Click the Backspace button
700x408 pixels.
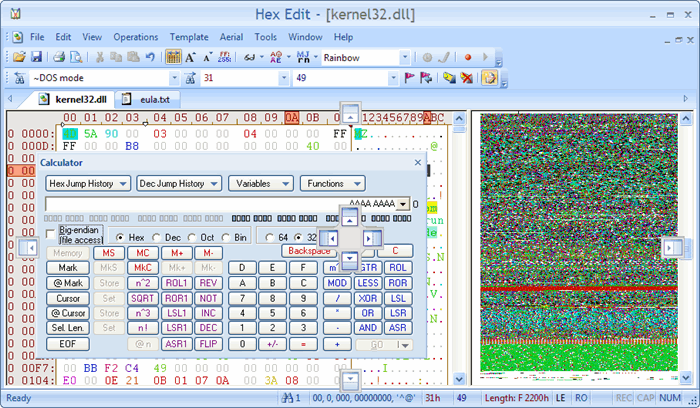point(309,251)
